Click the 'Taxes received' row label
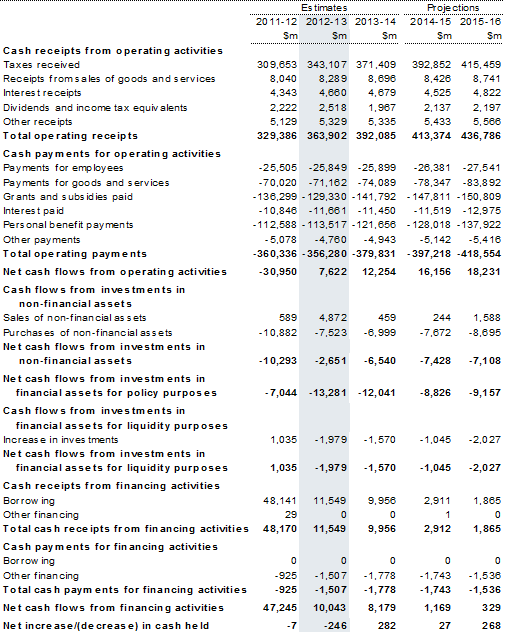The width and height of the screenshot is (505, 632). pyautogui.click(x=42, y=65)
